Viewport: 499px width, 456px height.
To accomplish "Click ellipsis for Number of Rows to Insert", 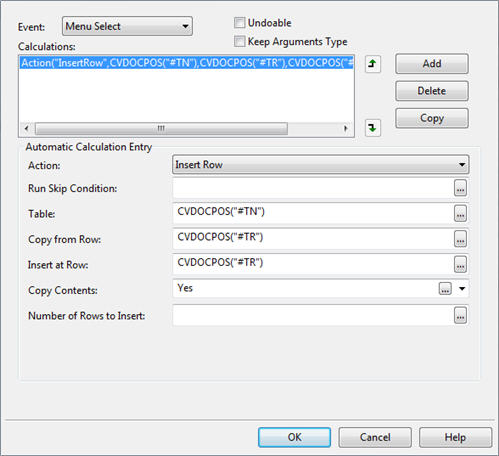I will click(460, 315).
